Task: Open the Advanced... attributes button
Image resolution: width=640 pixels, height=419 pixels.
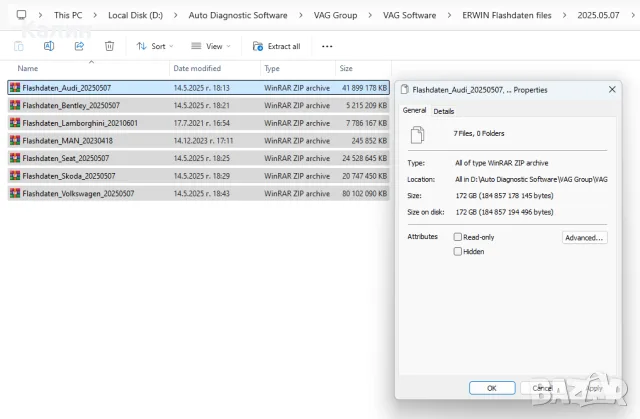Action: click(x=584, y=237)
